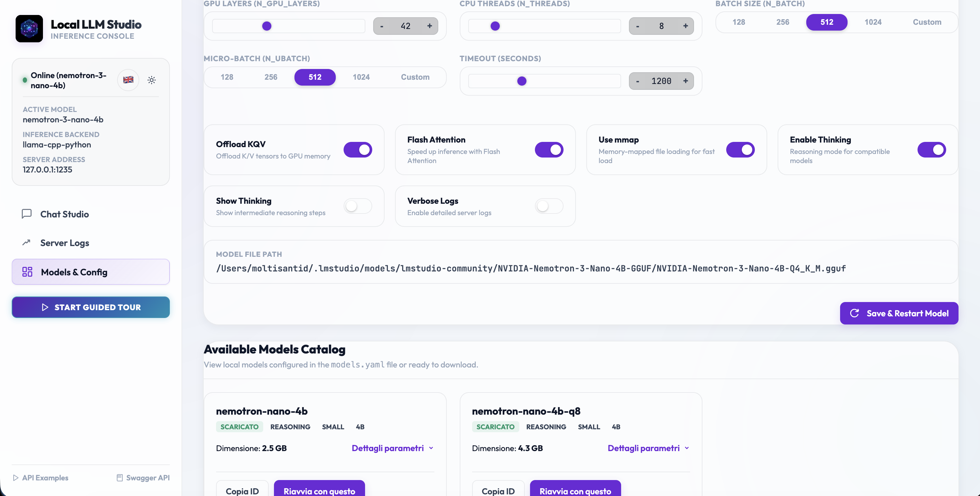Image resolution: width=980 pixels, height=496 pixels.
Task: Click the llama-cpp-python backend text
Action: pyautogui.click(x=57, y=145)
